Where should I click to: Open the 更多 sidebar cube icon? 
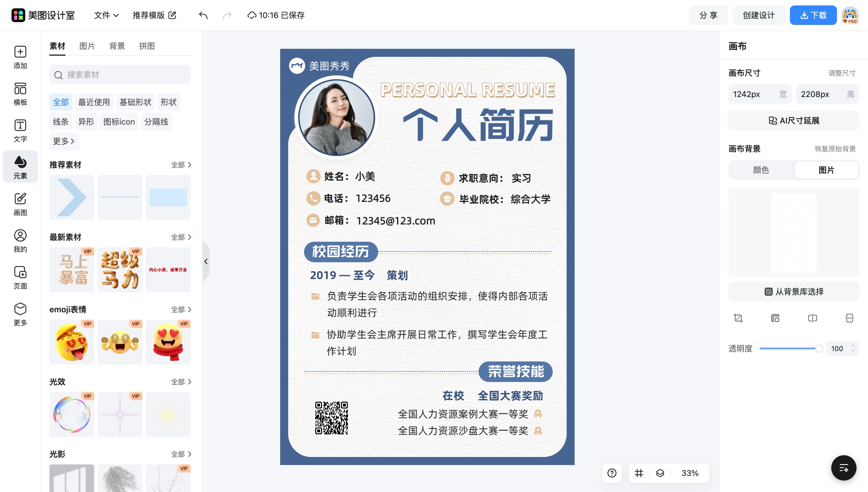coord(20,314)
